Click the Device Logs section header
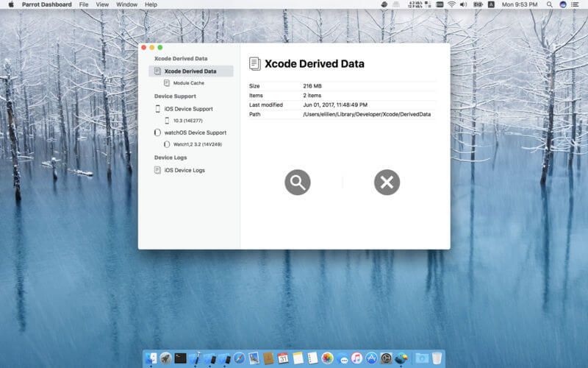The image size is (588, 368). coord(171,158)
